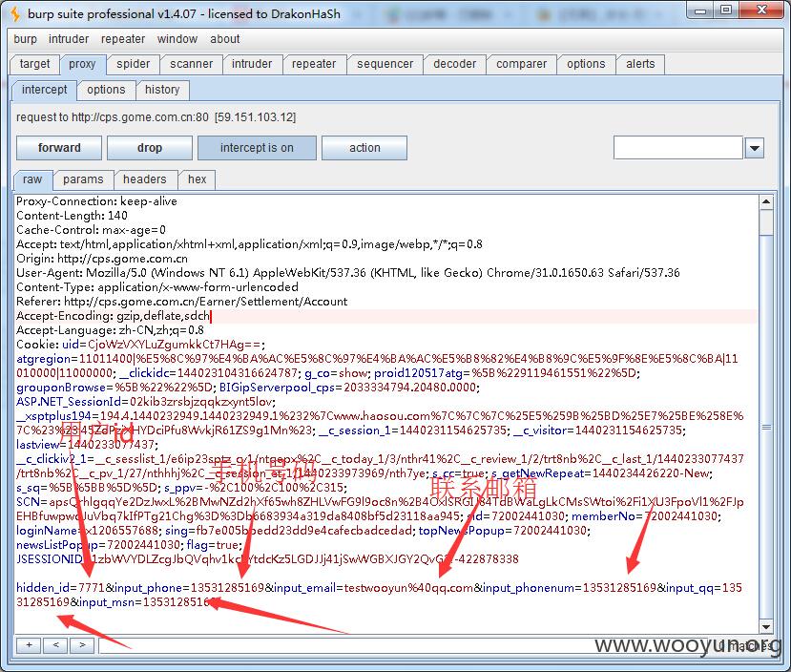Click the Cache-Control: max-age=0 line

coord(91,230)
